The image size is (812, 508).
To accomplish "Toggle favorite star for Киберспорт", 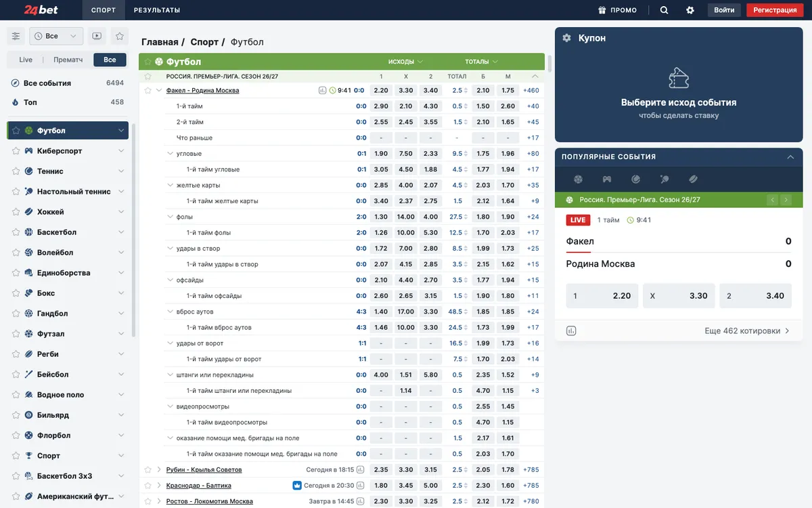I will coord(16,151).
